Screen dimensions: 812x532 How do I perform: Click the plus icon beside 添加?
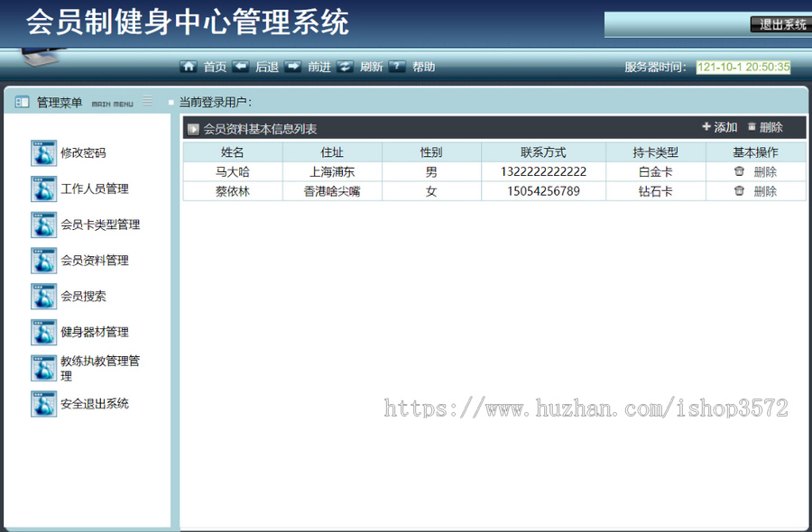(x=706, y=126)
